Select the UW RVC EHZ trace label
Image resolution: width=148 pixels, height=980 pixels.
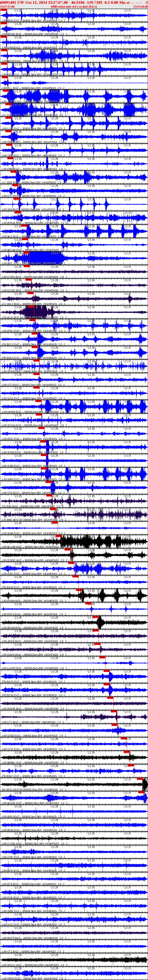pyautogui.click(x=34, y=263)
